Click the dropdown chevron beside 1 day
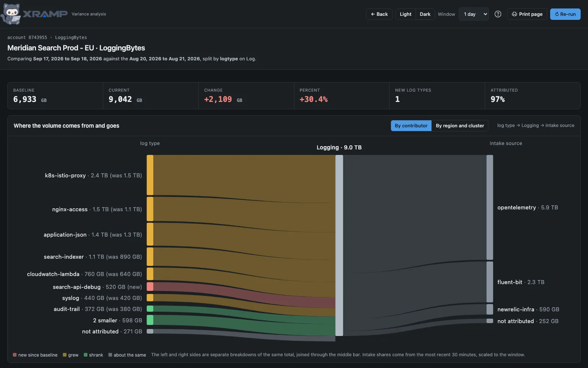The height and width of the screenshot is (368, 588). [485, 14]
